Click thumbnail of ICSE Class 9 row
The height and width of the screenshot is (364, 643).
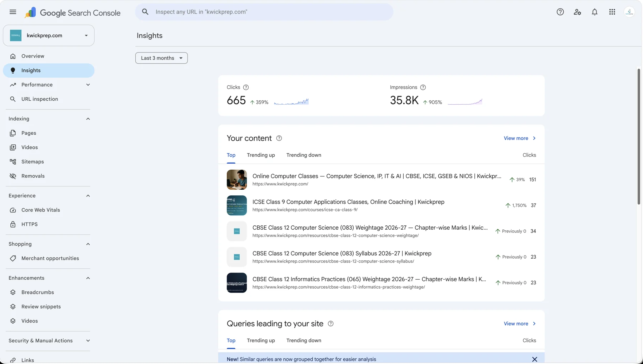[x=237, y=205]
